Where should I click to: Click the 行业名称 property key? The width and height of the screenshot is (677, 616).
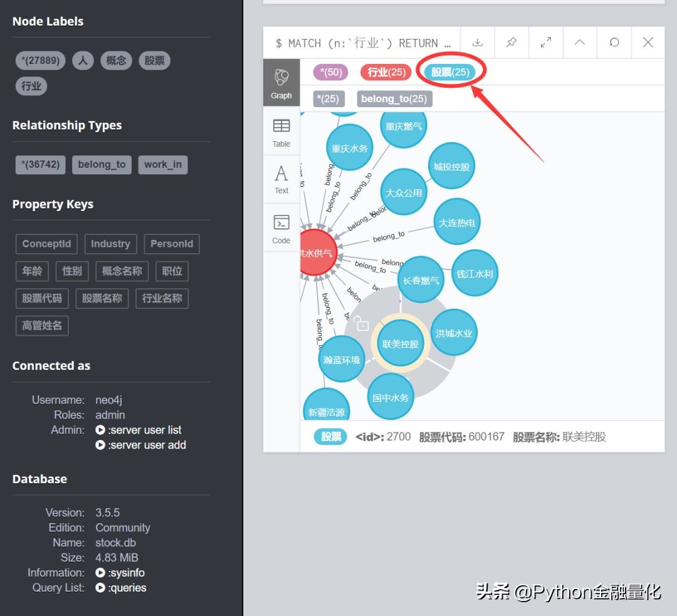click(162, 298)
